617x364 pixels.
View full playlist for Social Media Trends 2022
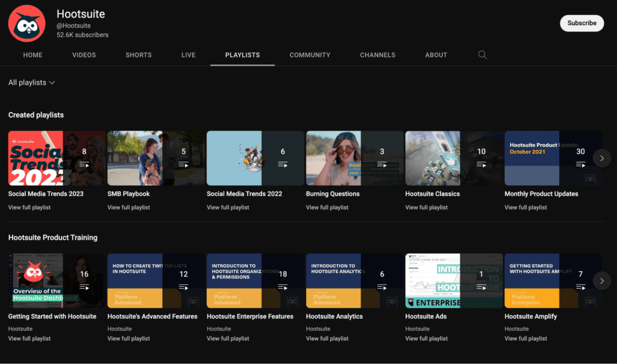[x=228, y=207]
